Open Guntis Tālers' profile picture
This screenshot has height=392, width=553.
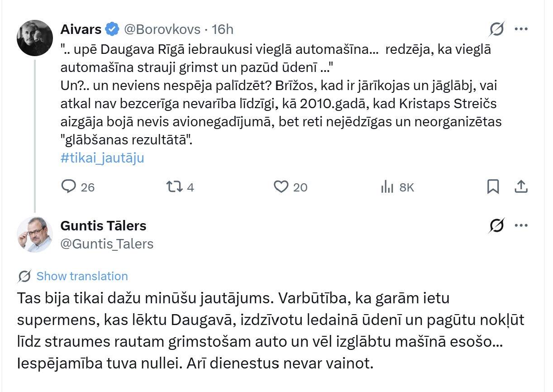tap(35, 234)
